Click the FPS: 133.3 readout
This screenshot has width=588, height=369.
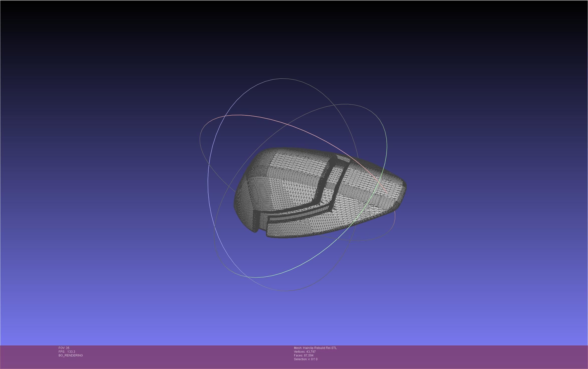coord(67,352)
